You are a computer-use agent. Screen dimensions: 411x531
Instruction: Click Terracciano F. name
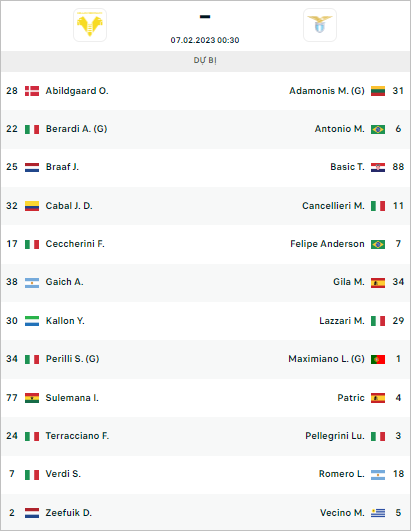coord(77,436)
